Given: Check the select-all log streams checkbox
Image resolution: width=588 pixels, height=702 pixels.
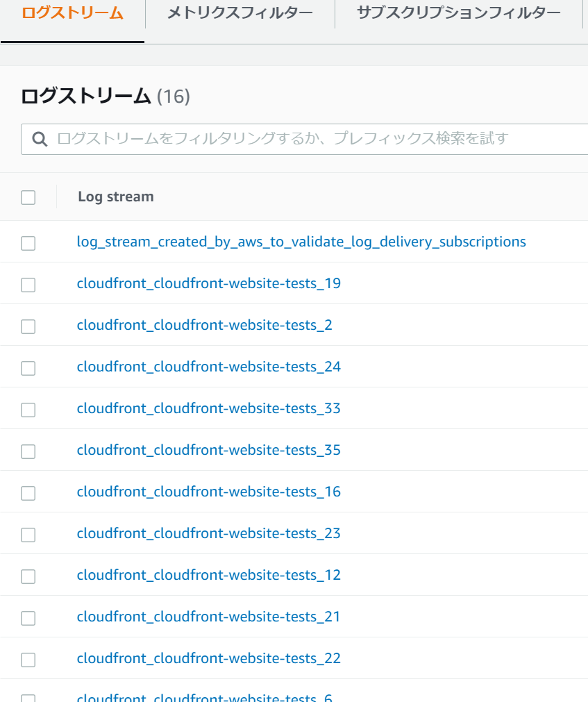Looking at the screenshot, I should (28, 197).
